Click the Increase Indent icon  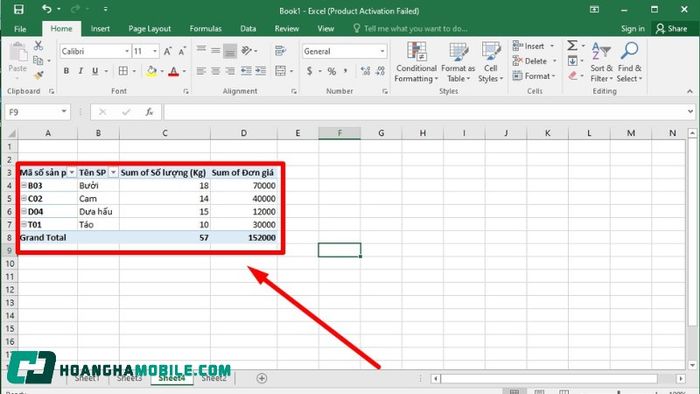click(x=261, y=71)
